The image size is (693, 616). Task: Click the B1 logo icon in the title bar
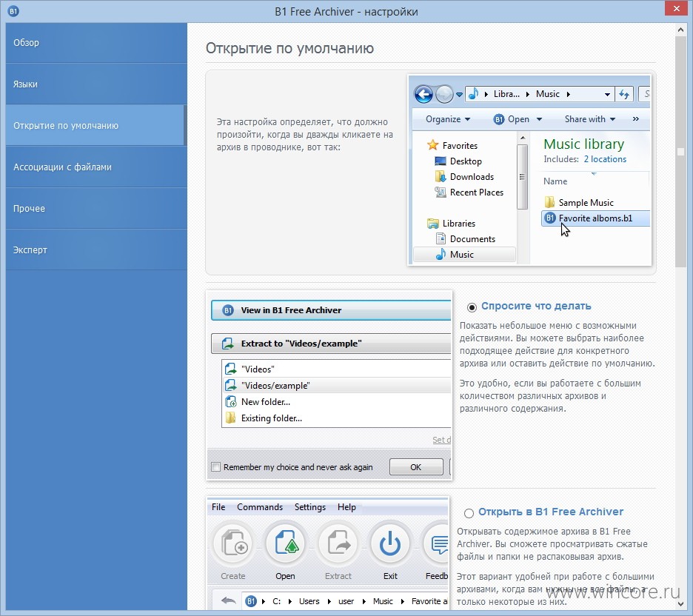13,11
